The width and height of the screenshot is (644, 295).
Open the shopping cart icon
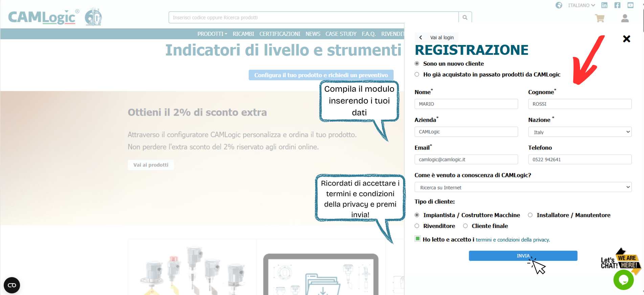pyautogui.click(x=600, y=18)
